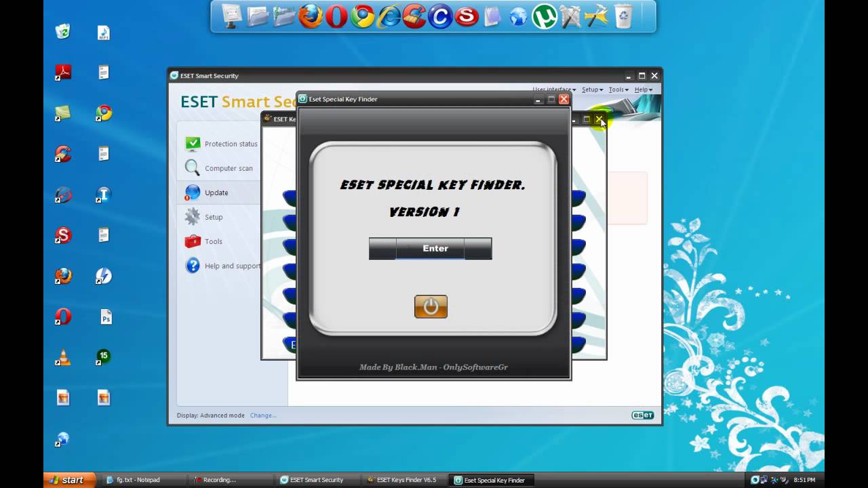Click the red S icon in the dock
Viewport: 868px width, 488px height.
(466, 16)
